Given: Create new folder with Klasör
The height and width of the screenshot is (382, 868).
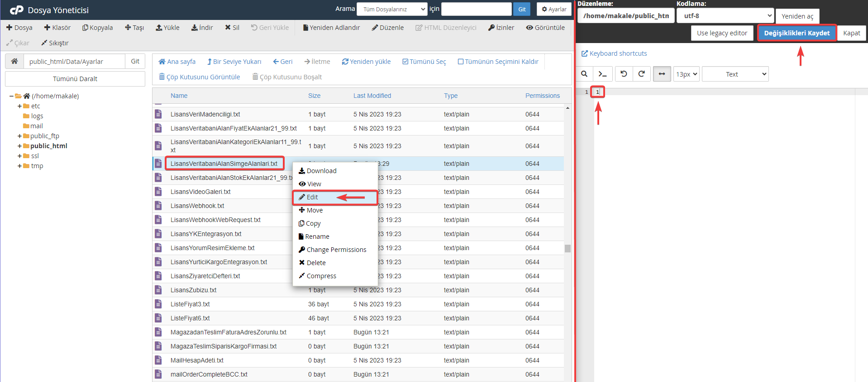Looking at the screenshot, I should click(x=57, y=28).
